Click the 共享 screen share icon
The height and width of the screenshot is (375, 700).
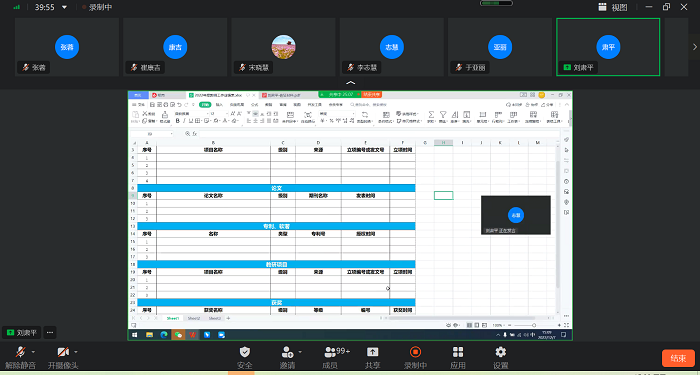tap(372, 352)
